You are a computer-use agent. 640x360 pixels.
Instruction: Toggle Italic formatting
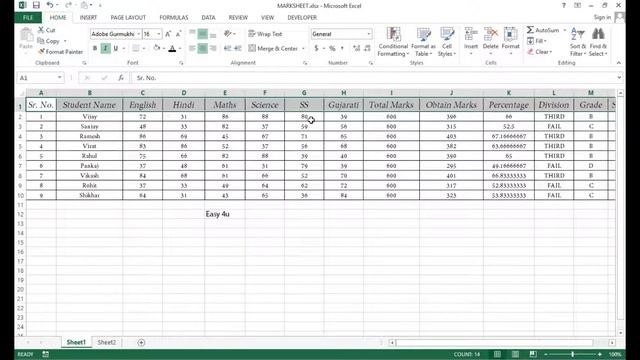click(x=105, y=48)
